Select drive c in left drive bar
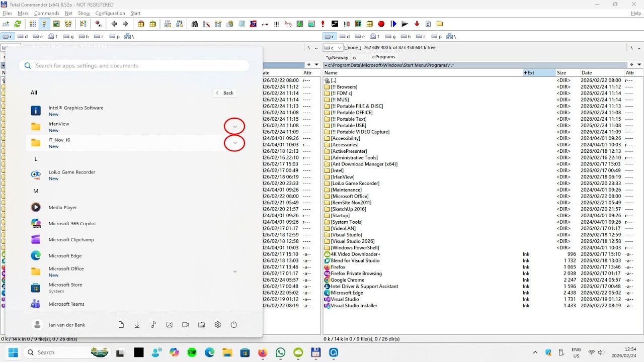 (x=8, y=36)
